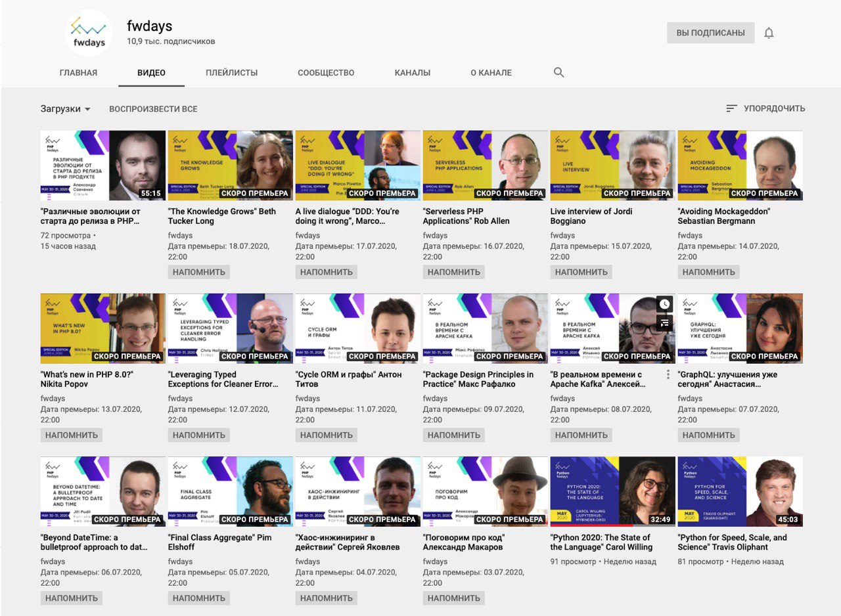
Task: Open Python 2020 State of the Language thumbnail
Action: pyautogui.click(x=613, y=491)
